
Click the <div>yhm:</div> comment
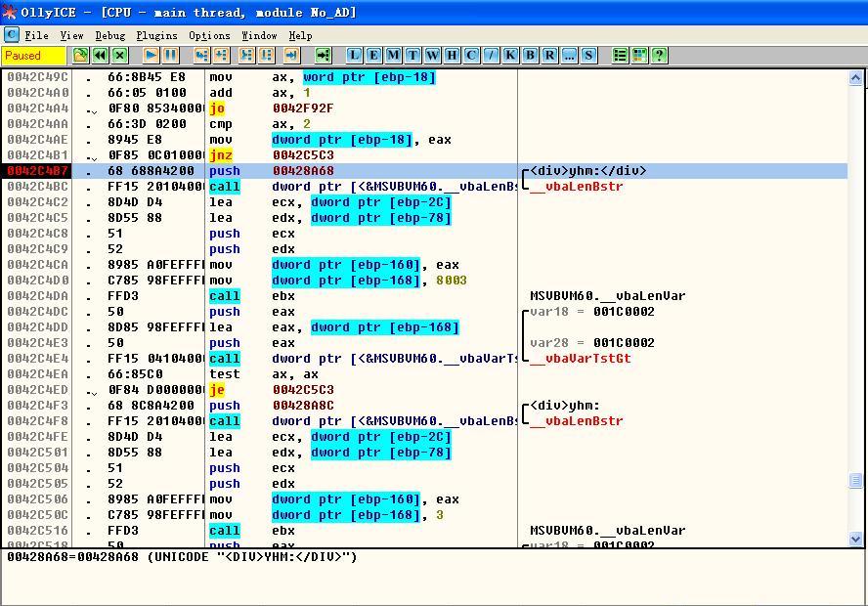pos(587,171)
